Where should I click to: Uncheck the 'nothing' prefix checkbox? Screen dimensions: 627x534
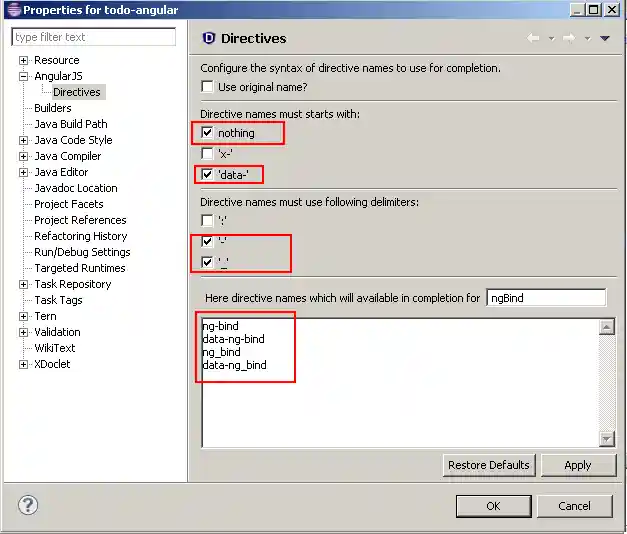pyautogui.click(x=207, y=132)
